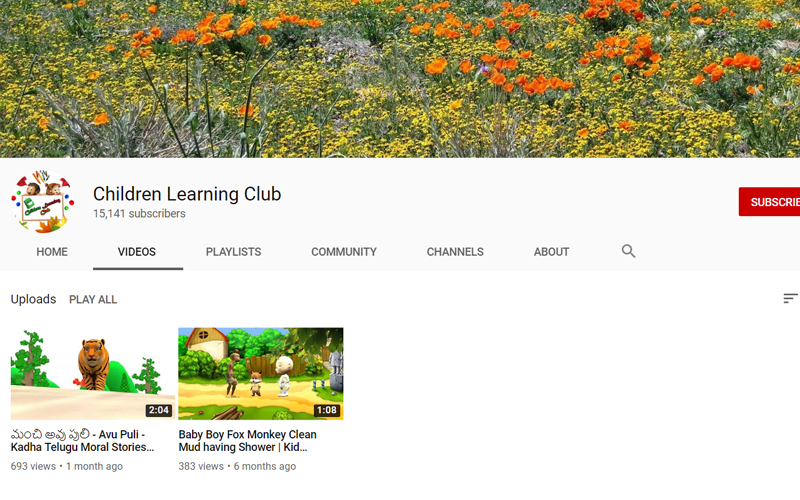Play the Baby Boy Fox Monkey thumbnail
The width and height of the screenshot is (800, 500).
click(x=260, y=372)
